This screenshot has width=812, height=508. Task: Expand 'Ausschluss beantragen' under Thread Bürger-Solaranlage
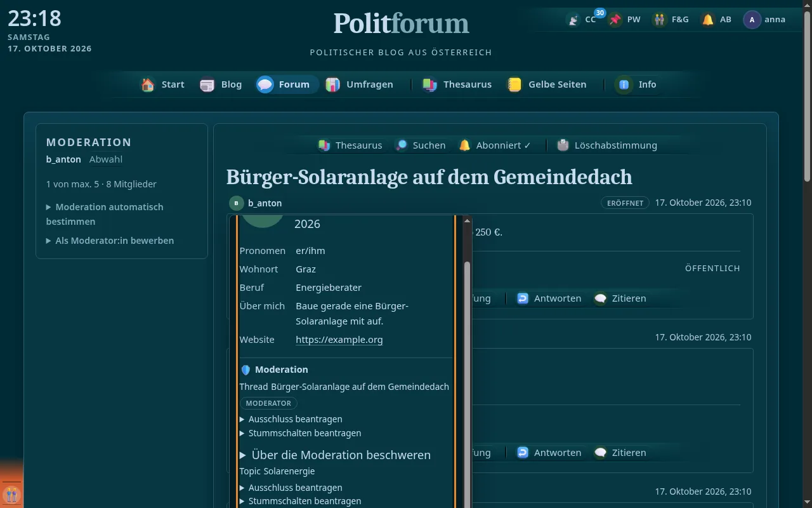coord(291,419)
